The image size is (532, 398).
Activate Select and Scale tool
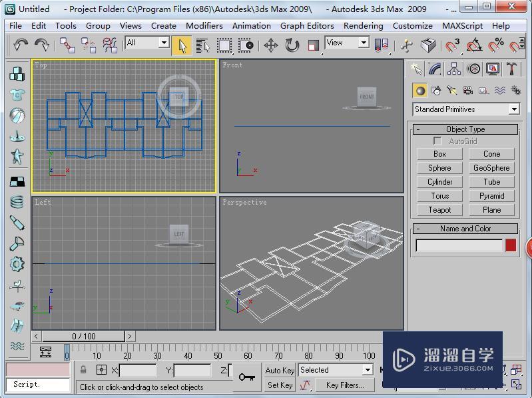[x=313, y=45]
